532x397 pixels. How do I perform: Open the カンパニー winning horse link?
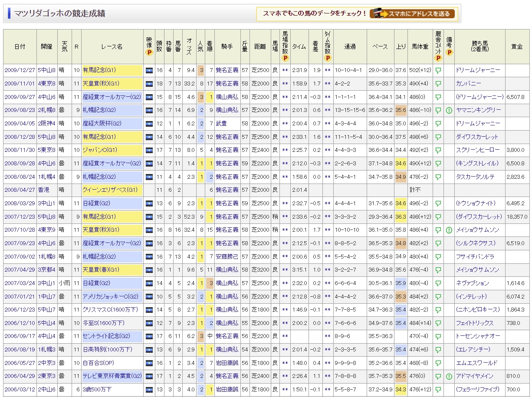[468, 83]
